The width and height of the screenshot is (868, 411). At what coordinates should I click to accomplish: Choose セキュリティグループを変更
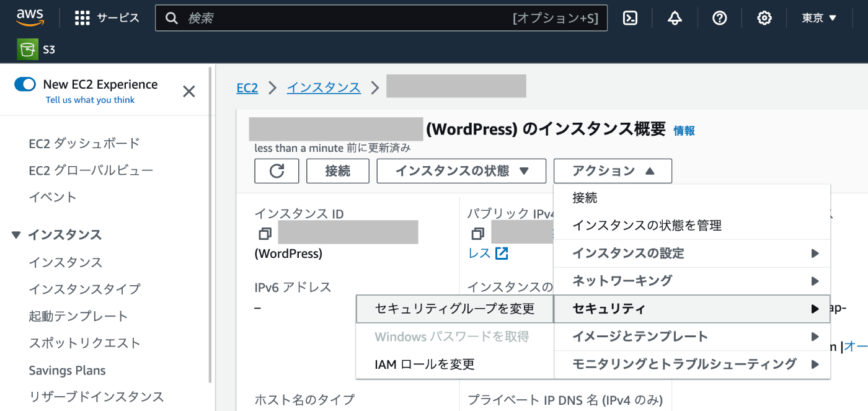(455, 309)
